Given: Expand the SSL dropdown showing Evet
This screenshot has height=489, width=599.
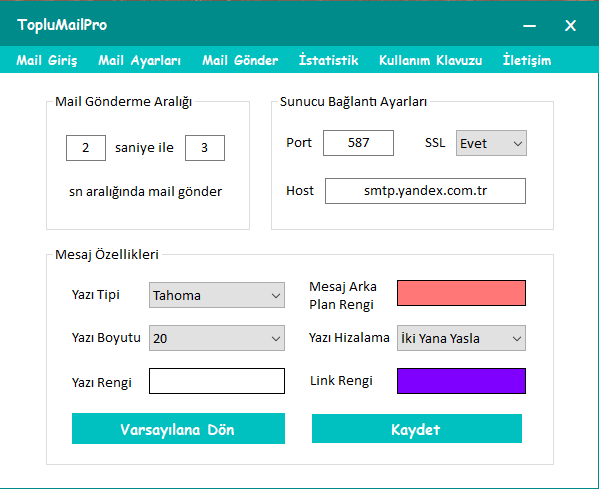Looking at the screenshot, I should point(491,143).
